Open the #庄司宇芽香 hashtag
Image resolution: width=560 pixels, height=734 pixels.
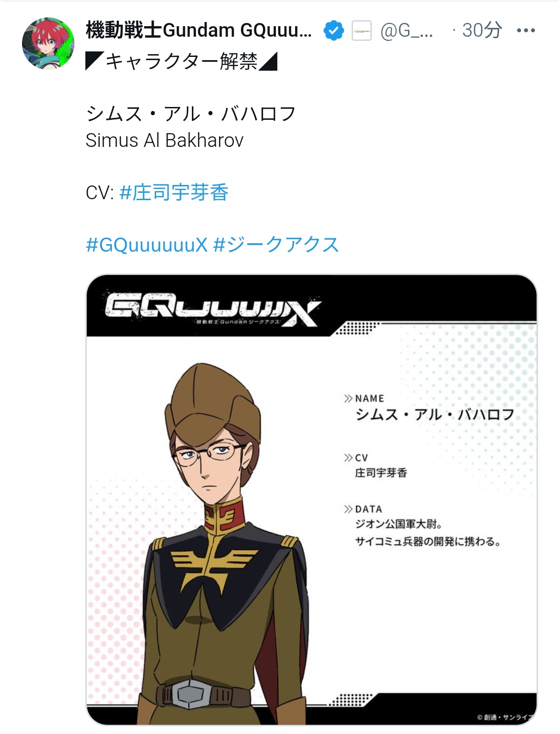[174, 192]
